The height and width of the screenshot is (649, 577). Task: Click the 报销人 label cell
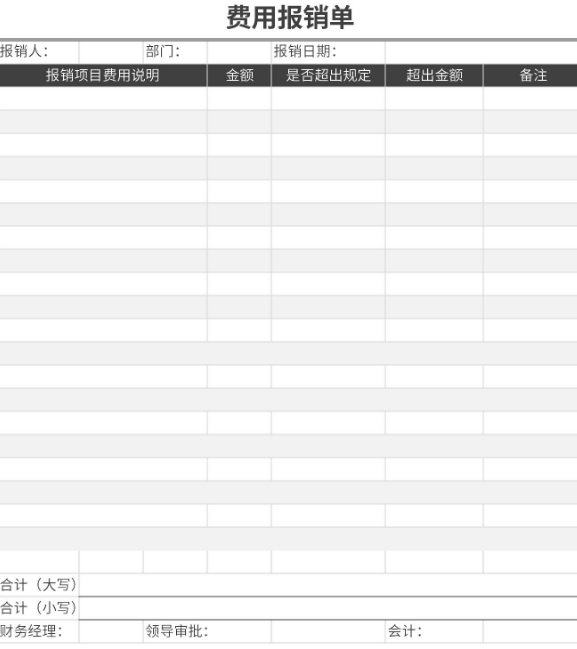point(39,52)
